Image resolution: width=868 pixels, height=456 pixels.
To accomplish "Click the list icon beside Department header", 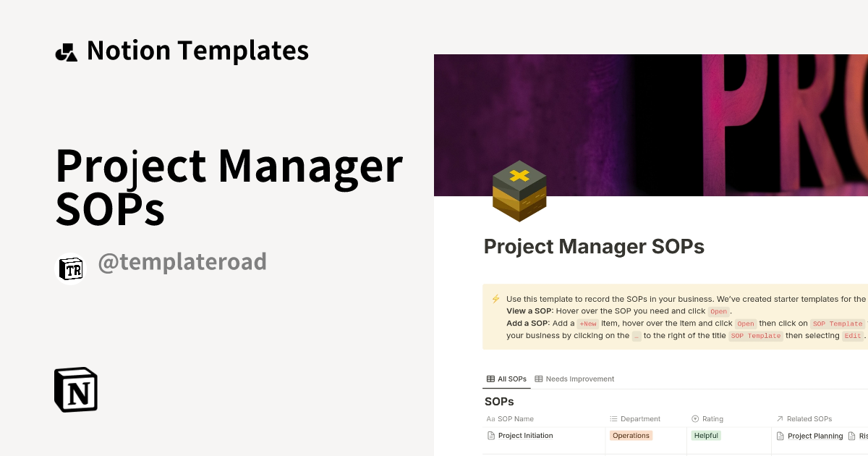I will pyautogui.click(x=613, y=418).
